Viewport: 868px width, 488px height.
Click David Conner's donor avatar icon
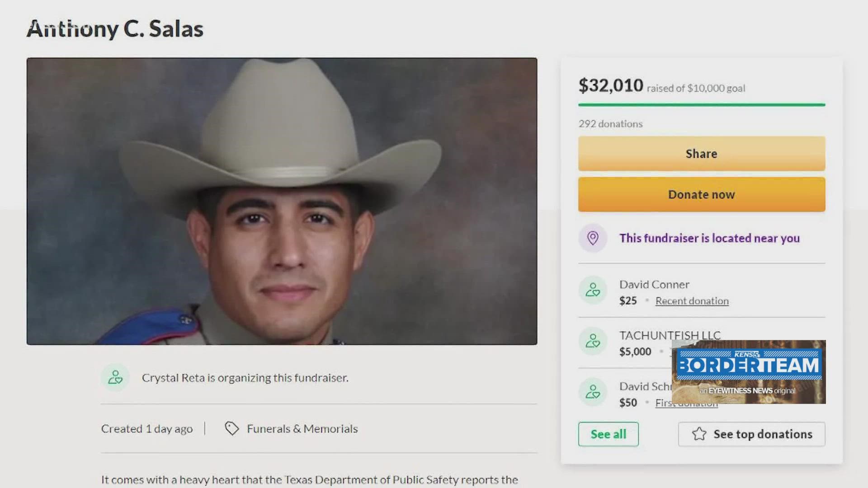(593, 291)
